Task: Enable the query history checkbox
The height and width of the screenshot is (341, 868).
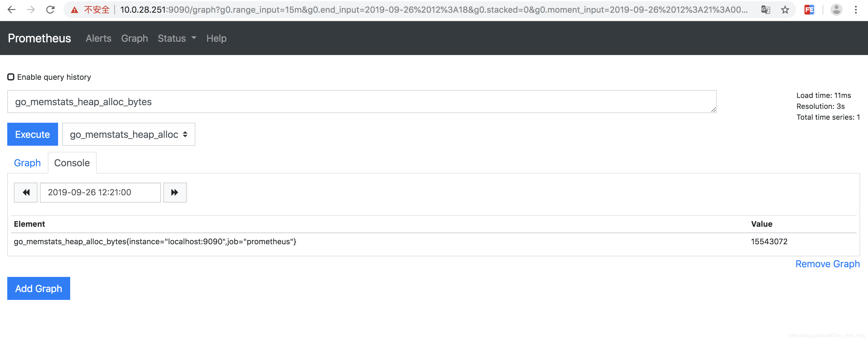Action: coord(11,77)
